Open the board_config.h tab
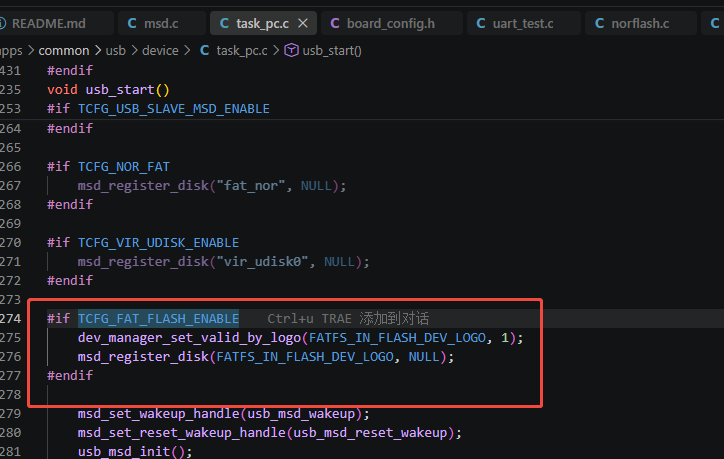The height and width of the screenshot is (459, 724). (391, 24)
